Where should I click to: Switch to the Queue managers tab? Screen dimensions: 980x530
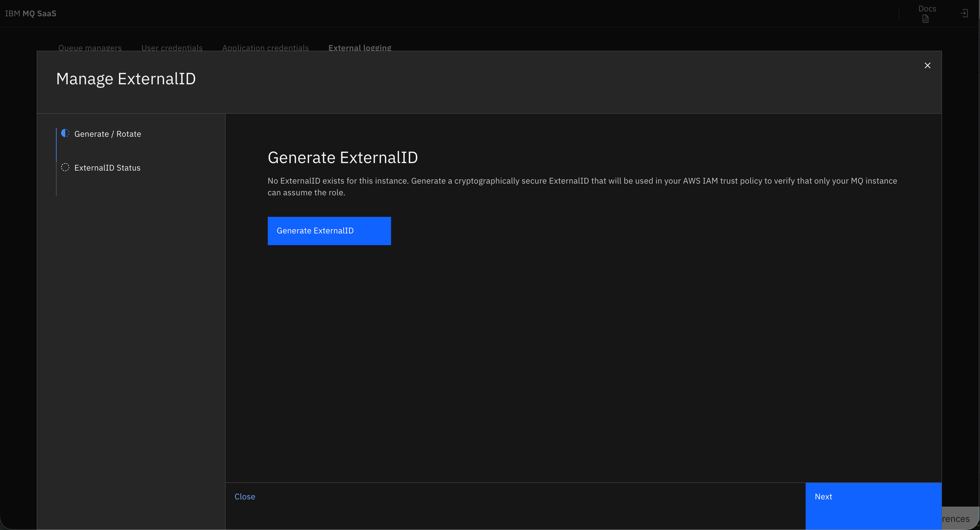(90, 47)
